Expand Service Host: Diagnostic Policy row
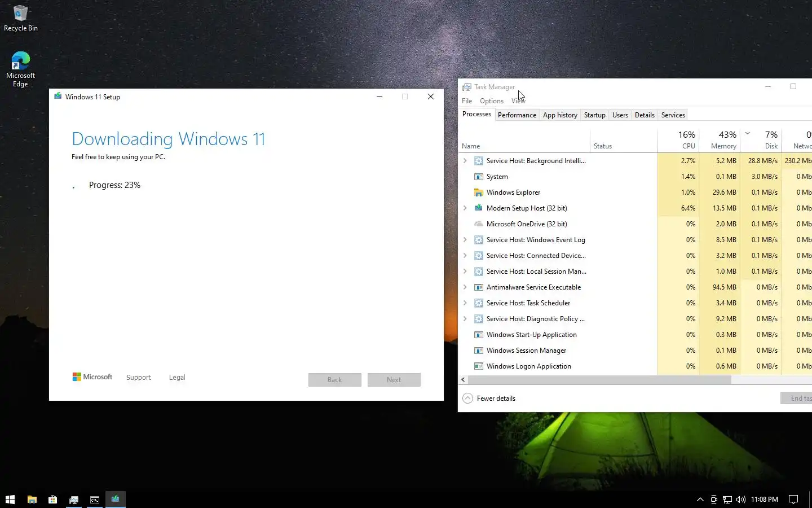 [465, 319]
